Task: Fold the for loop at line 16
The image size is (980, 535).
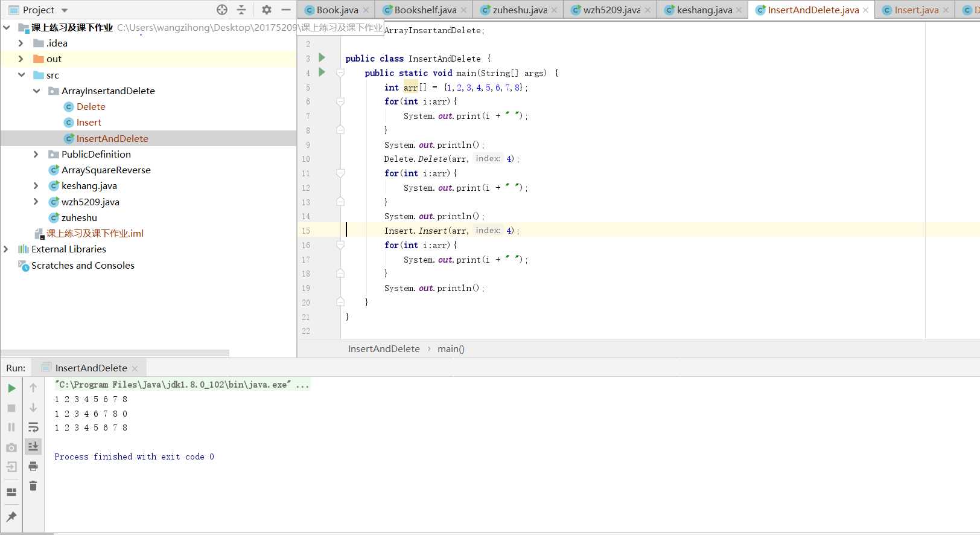Action: pyautogui.click(x=340, y=245)
